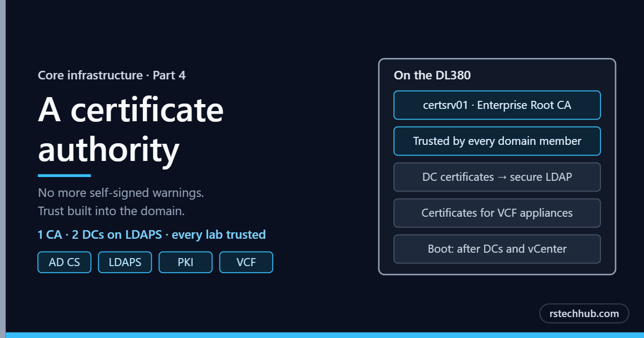The image size is (644, 338).
Task: Click 'Boot: after DCs and vCenter' box
Action: (497, 249)
